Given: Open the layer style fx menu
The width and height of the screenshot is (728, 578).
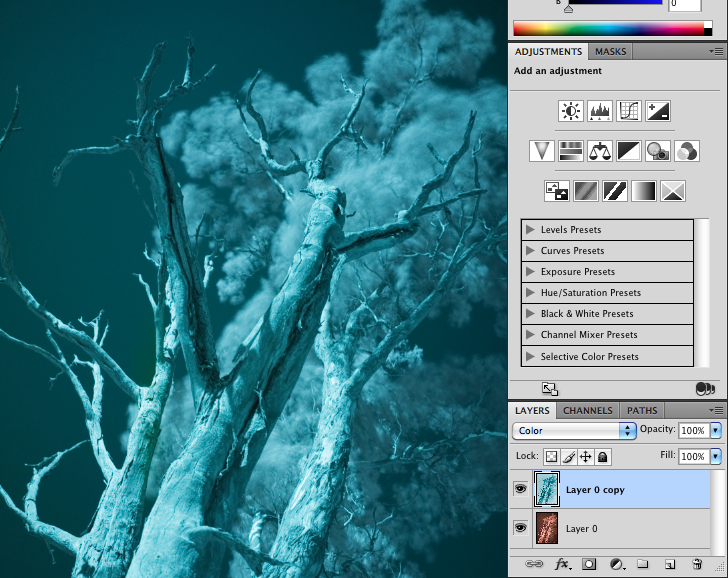Looking at the screenshot, I should point(563,564).
